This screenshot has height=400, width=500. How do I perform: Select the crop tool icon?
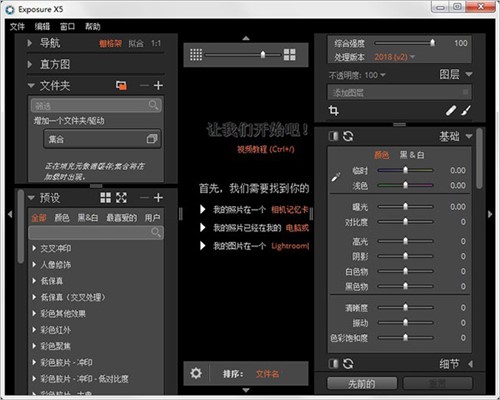click(x=334, y=110)
